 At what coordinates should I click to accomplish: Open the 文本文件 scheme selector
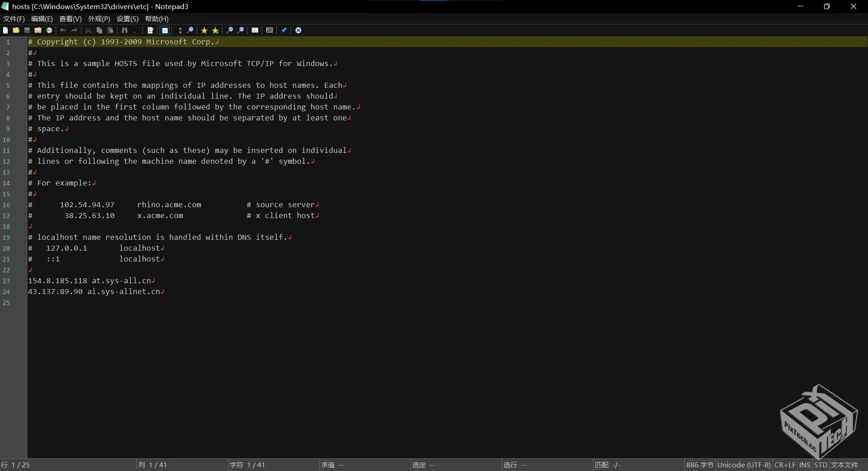click(x=844, y=465)
